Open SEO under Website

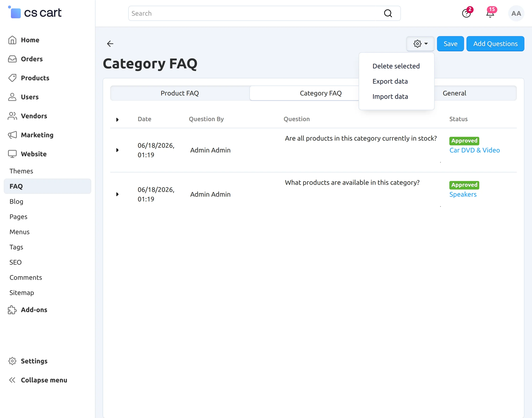(15, 262)
